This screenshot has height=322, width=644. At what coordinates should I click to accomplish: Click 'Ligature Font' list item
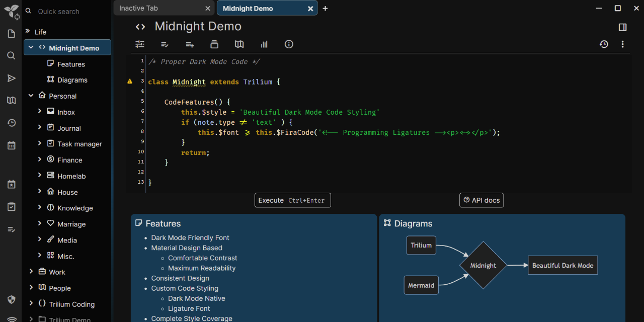coord(189,308)
